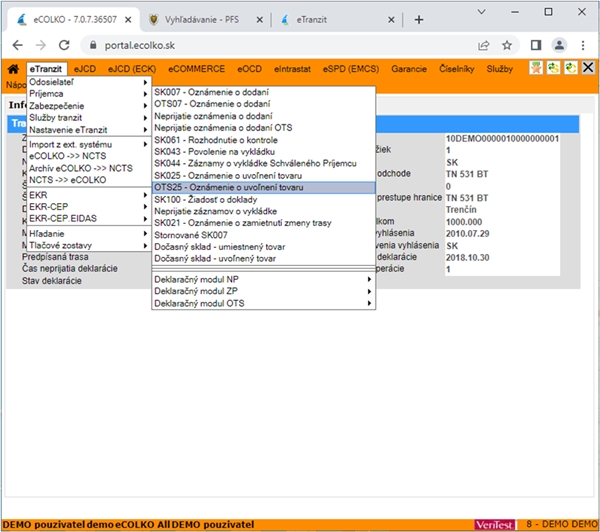The height and width of the screenshot is (532, 600).
Task: Expand Deklaračný modul NP submenu
Action: click(x=263, y=279)
